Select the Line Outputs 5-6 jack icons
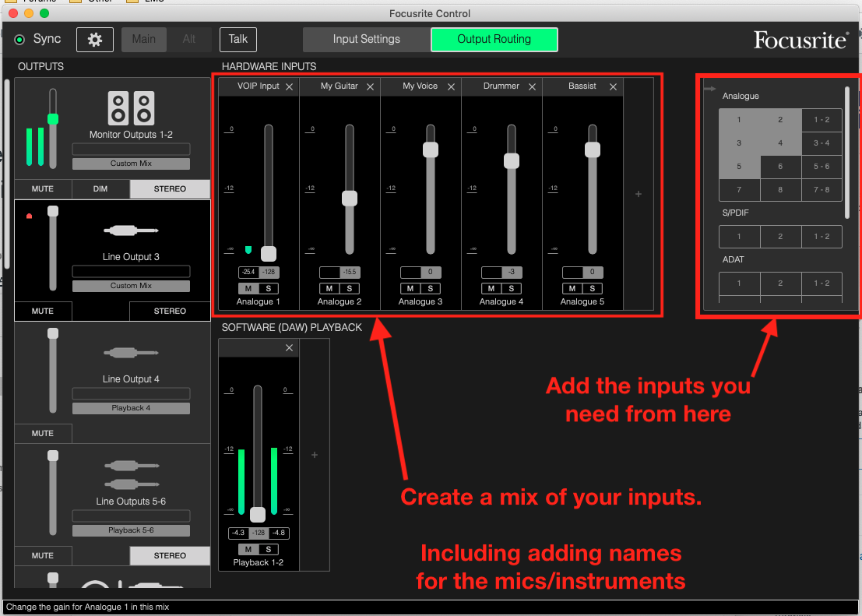 [x=131, y=474]
